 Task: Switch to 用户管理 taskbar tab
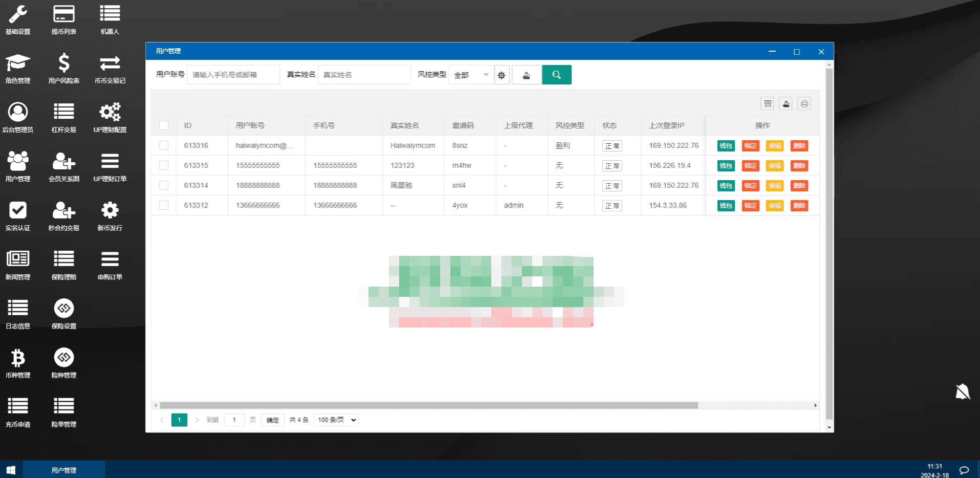[x=64, y=470]
